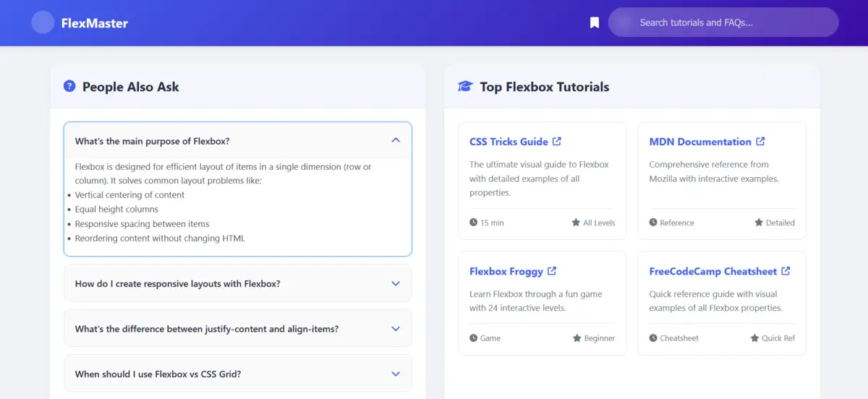
Task: Expand the Flexbox vs CSS Grid question
Action: click(238, 374)
